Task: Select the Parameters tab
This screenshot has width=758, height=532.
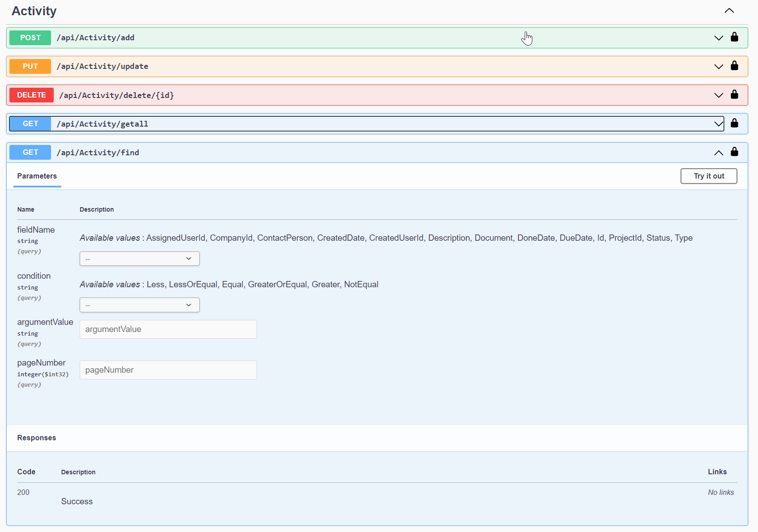Action: click(x=37, y=176)
